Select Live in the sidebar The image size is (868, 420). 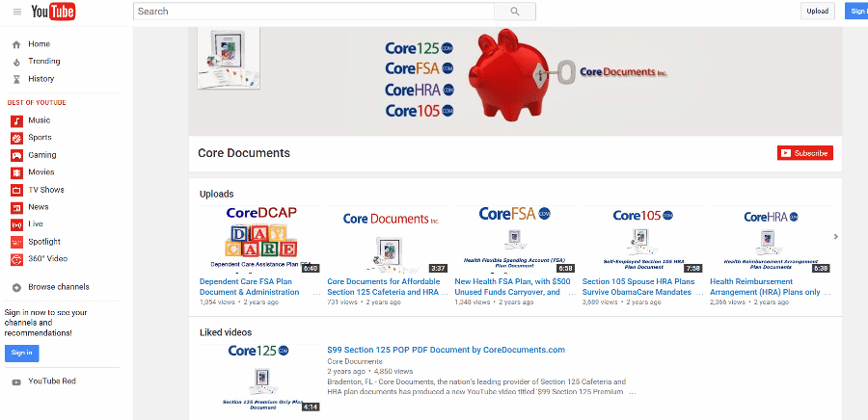pyautogui.click(x=36, y=223)
